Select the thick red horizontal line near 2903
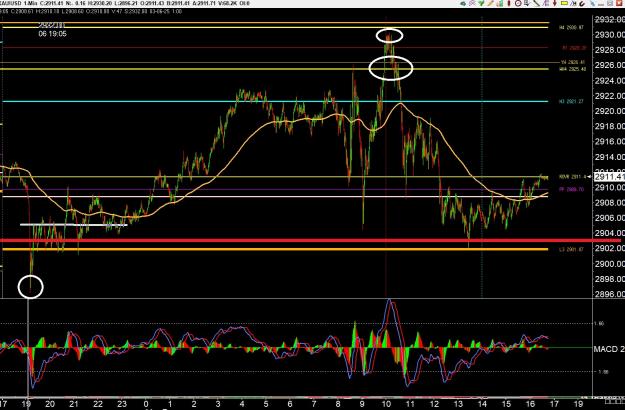The width and height of the screenshot is (625, 410). point(311,240)
